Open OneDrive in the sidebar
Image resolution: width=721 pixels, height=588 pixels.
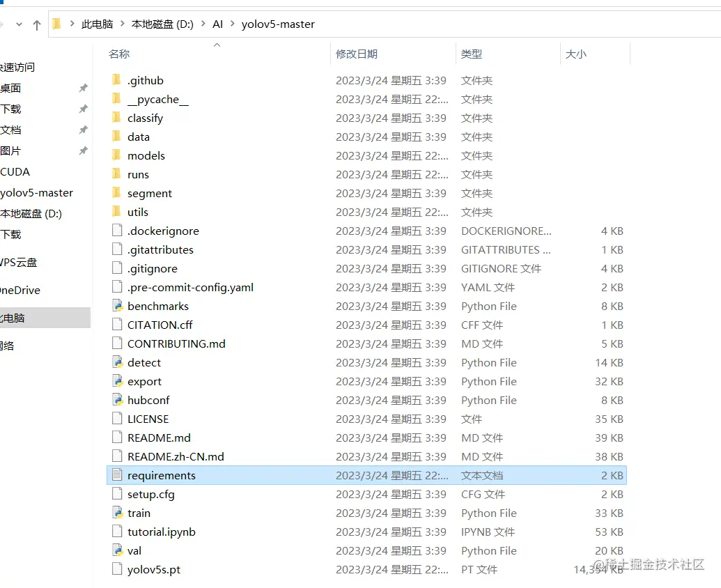[x=20, y=291]
